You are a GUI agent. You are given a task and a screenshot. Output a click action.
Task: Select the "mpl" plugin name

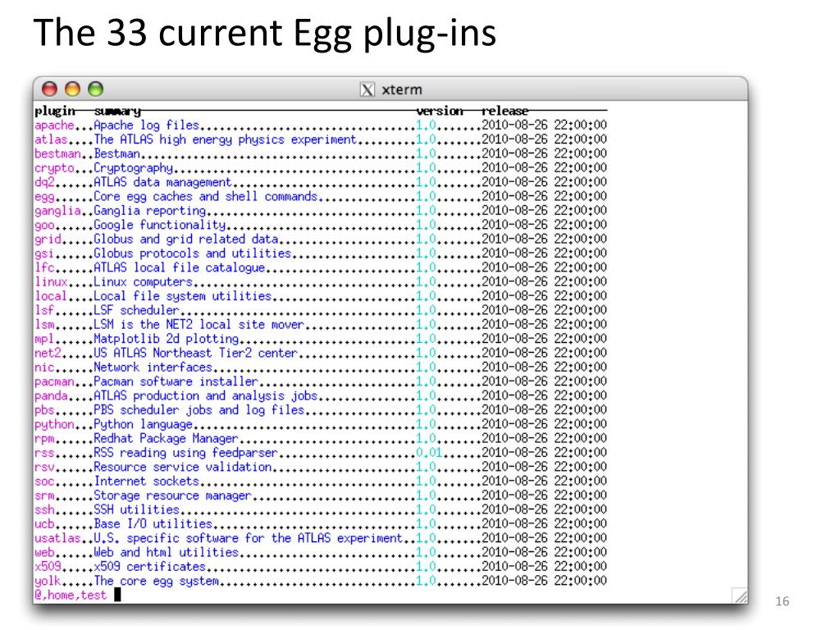pos(44,339)
